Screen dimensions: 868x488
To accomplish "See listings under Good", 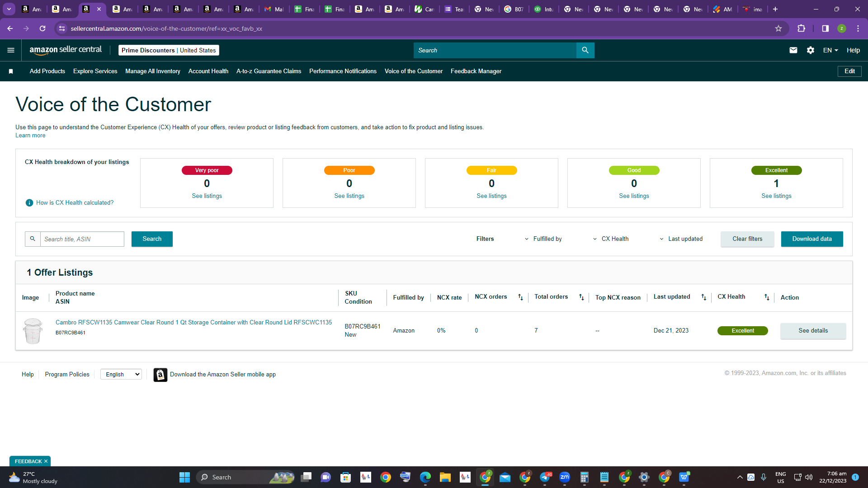I will (634, 196).
